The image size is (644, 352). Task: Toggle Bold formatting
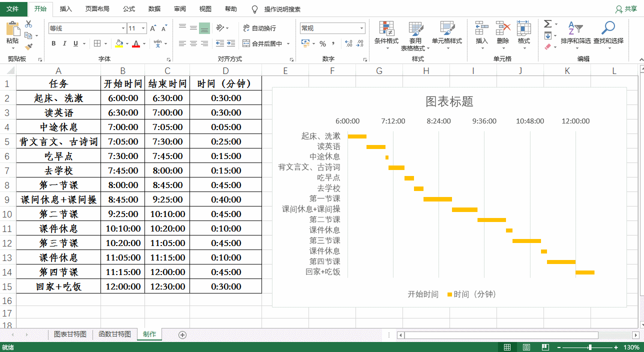pyautogui.click(x=53, y=44)
